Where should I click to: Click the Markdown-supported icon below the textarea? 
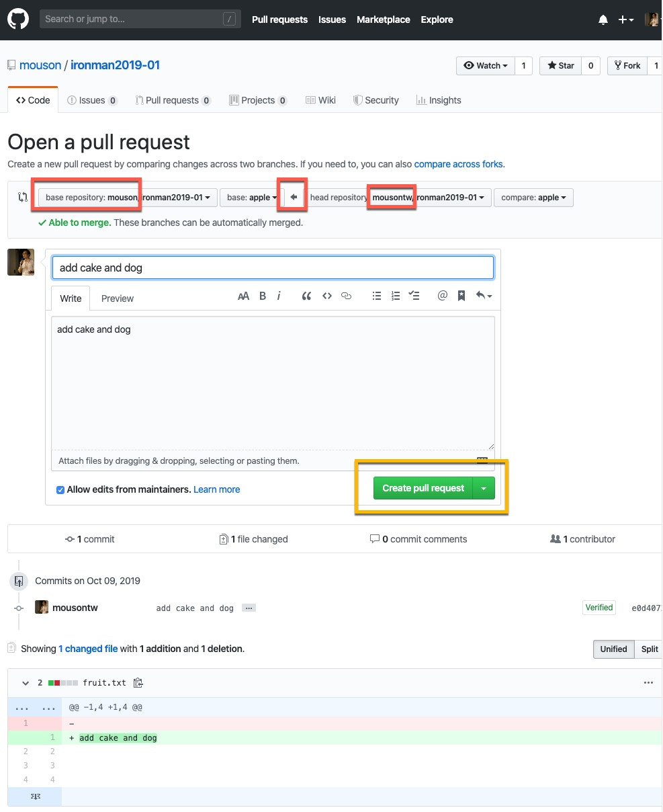click(482, 460)
